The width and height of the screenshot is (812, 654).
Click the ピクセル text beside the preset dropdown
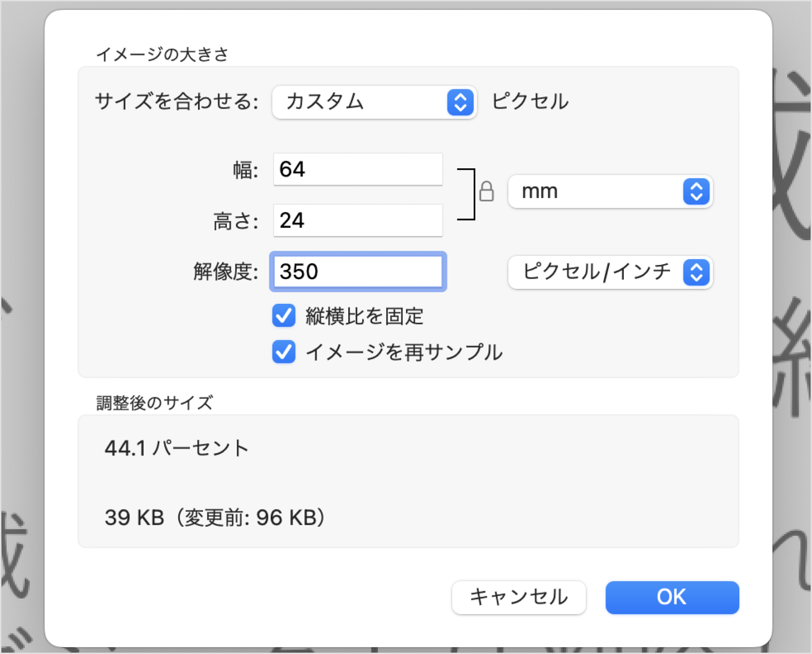click(x=530, y=102)
